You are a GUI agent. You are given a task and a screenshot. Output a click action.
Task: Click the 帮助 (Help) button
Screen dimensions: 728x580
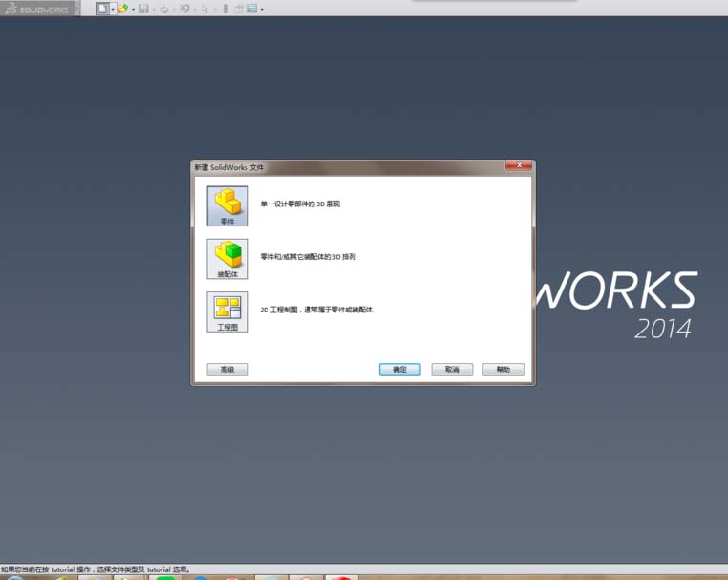pyautogui.click(x=503, y=369)
